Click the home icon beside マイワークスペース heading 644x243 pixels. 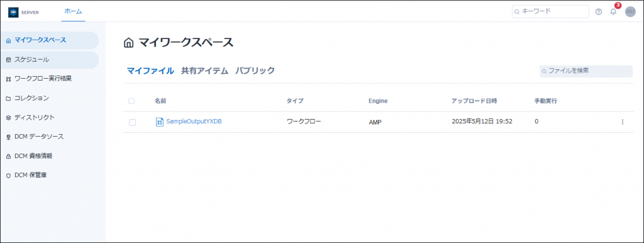click(x=128, y=42)
